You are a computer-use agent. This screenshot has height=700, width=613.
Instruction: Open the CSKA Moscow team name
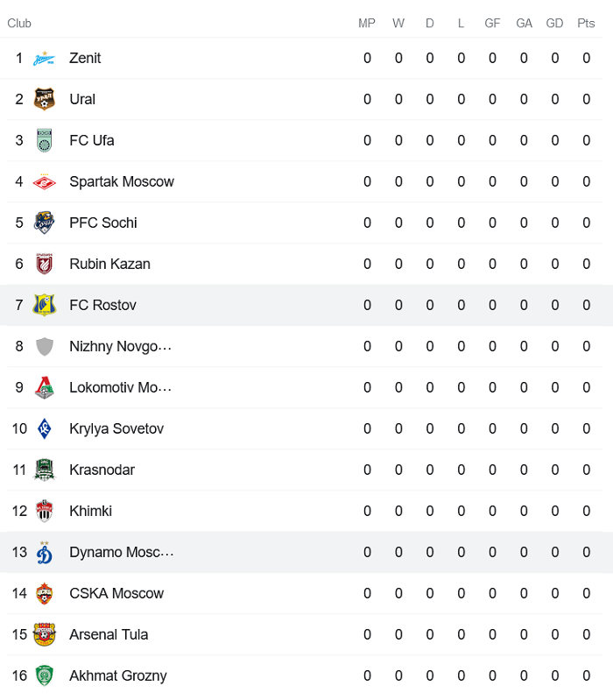point(116,594)
